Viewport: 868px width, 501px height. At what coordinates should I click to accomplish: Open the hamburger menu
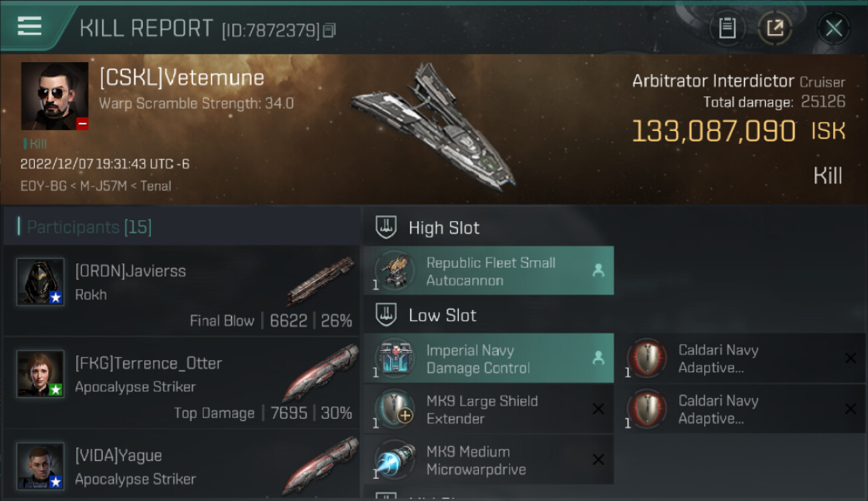point(29,27)
